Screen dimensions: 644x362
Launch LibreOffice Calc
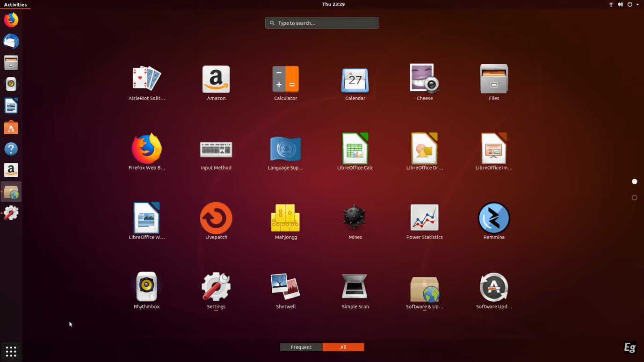[355, 152]
